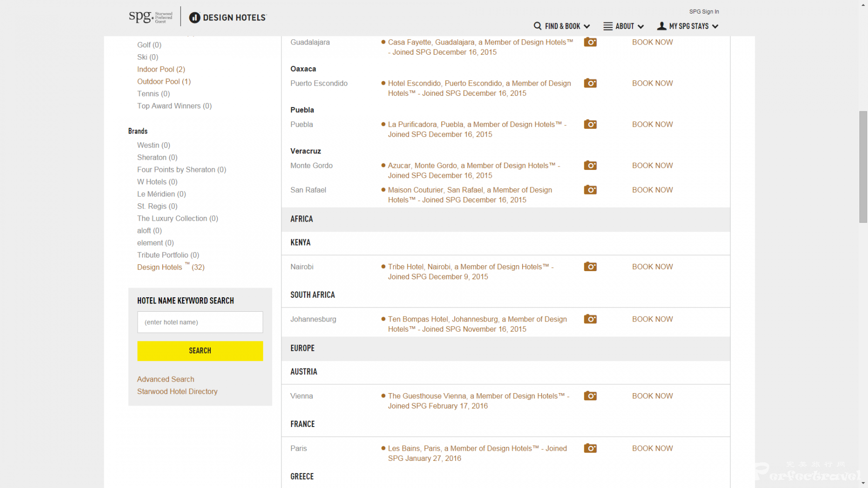Click the Design Hotels logo

tap(227, 17)
